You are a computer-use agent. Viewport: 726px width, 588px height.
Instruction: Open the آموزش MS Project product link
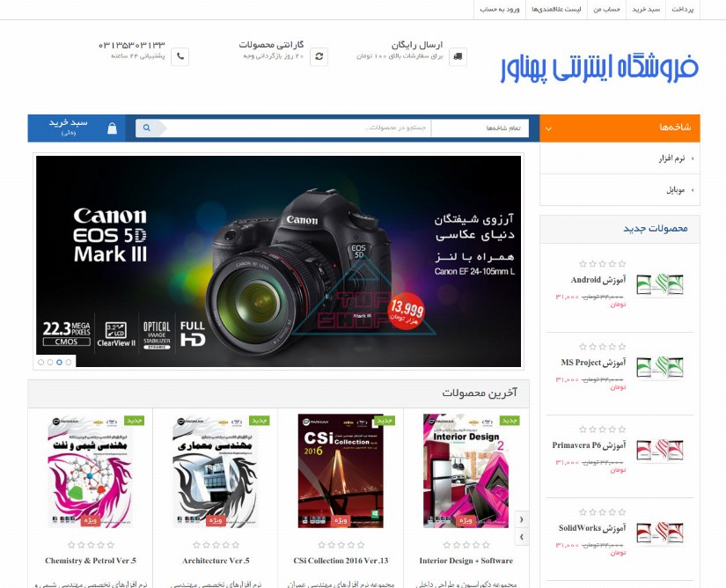593,363
